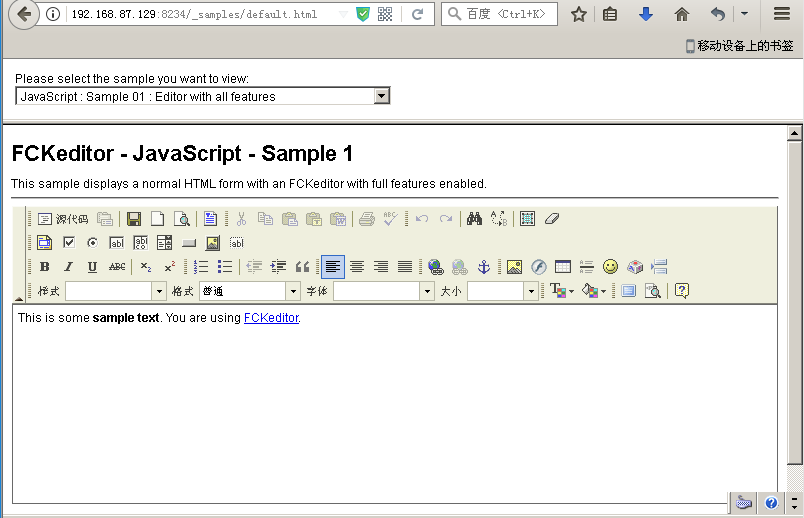
Task: Open the Background Color picker
Action: tap(594, 291)
